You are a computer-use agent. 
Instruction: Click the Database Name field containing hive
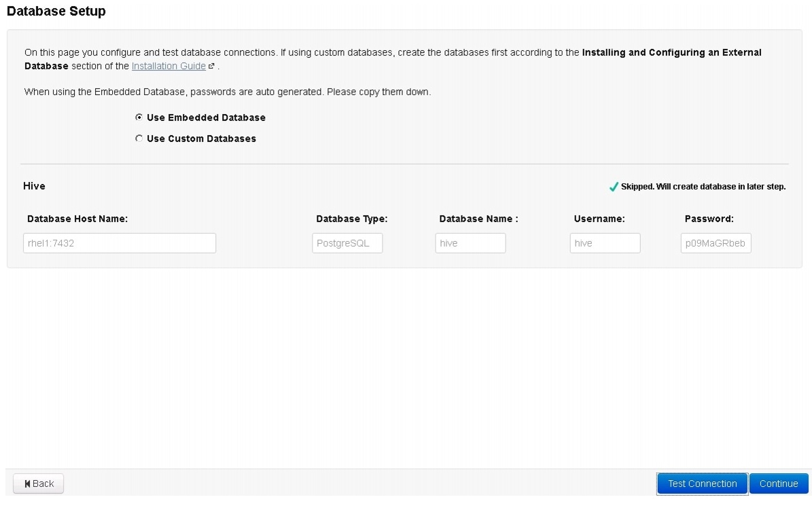click(x=470, y=243)
